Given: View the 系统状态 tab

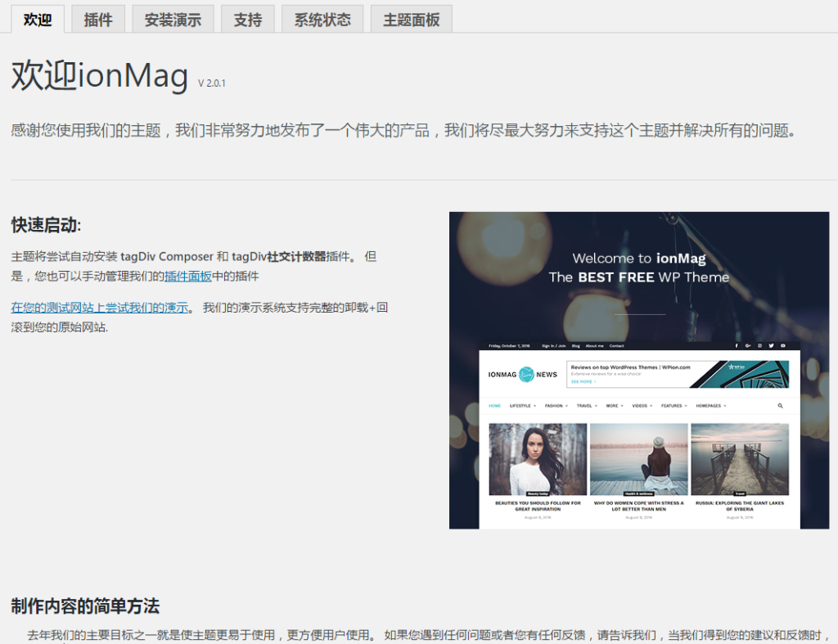Looking at the screenshot, I should tap(322, 20).
